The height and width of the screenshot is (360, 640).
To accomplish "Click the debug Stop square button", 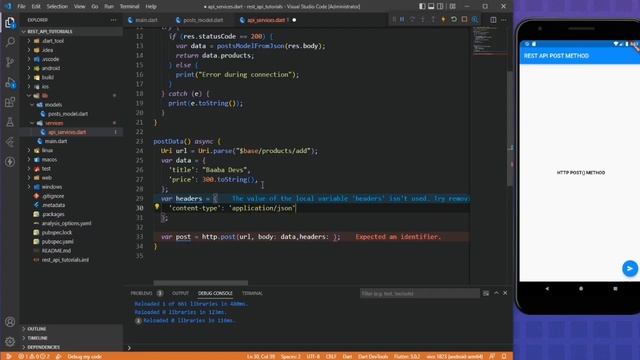I will click(464, 20).
